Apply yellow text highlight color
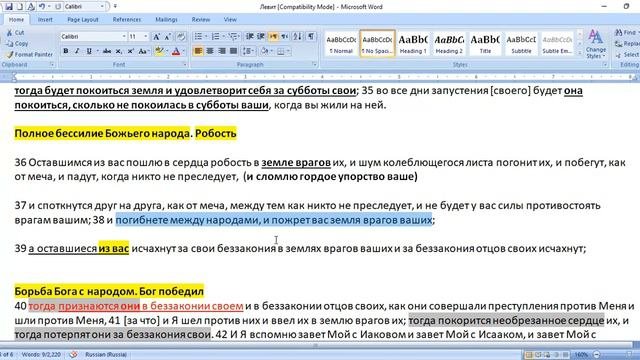 click(158, 51)
